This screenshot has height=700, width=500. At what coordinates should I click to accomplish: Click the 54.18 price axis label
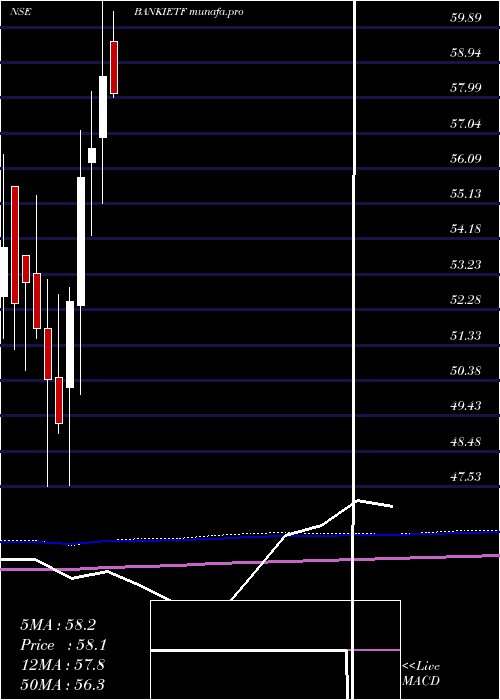[x=465, y=229]
